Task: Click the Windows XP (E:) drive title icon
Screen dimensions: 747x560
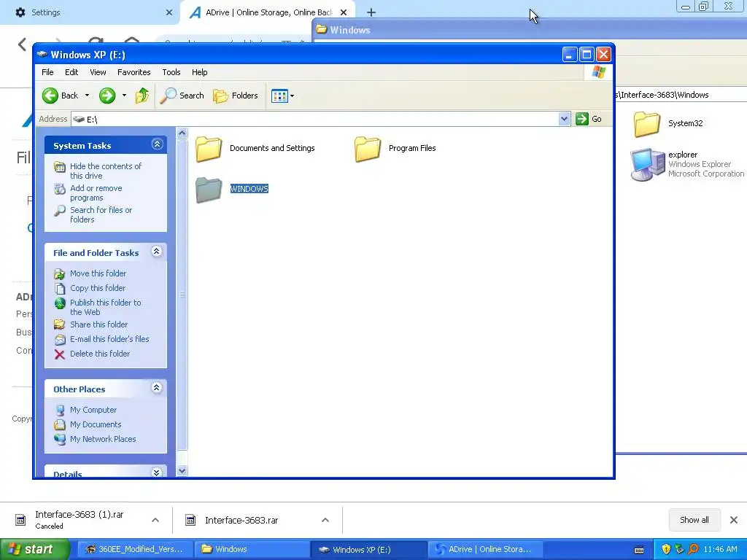Action: coord(42,54)
